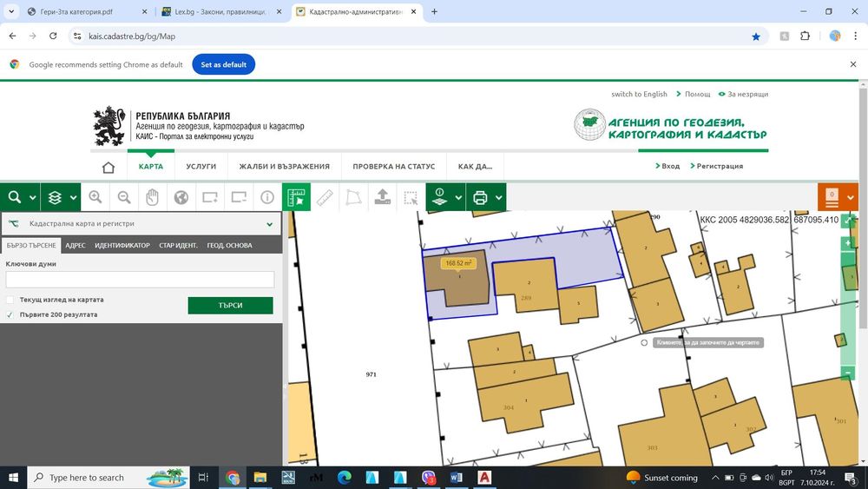The width and height of the screenshot is (868, 489).
Task: Activate the pan hand tool
Action: (152, 197)
